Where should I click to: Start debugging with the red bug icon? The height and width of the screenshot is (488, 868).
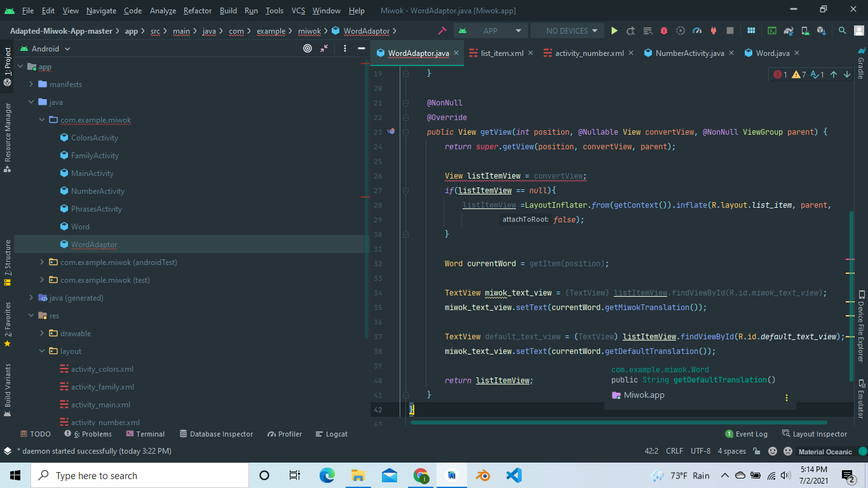point(664,30)
